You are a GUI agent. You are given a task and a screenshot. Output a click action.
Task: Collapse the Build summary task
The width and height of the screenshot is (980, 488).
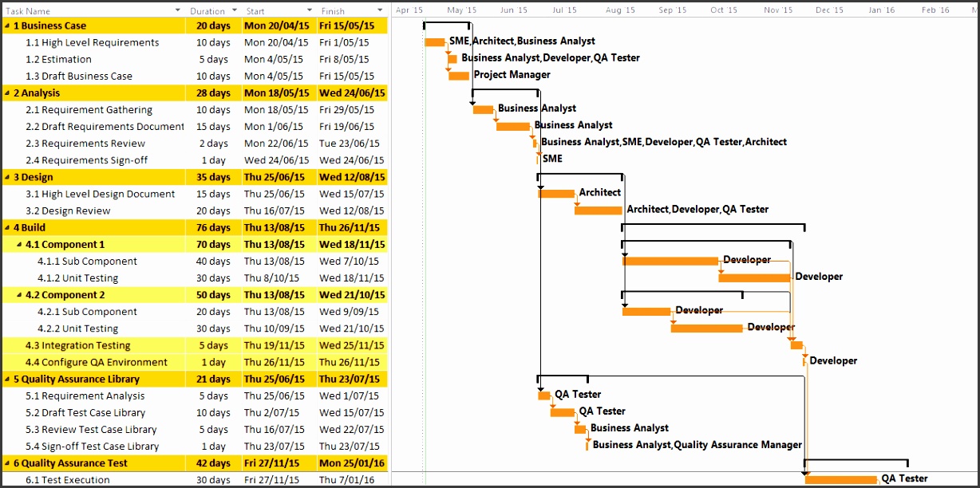click(x=7, y=227)
